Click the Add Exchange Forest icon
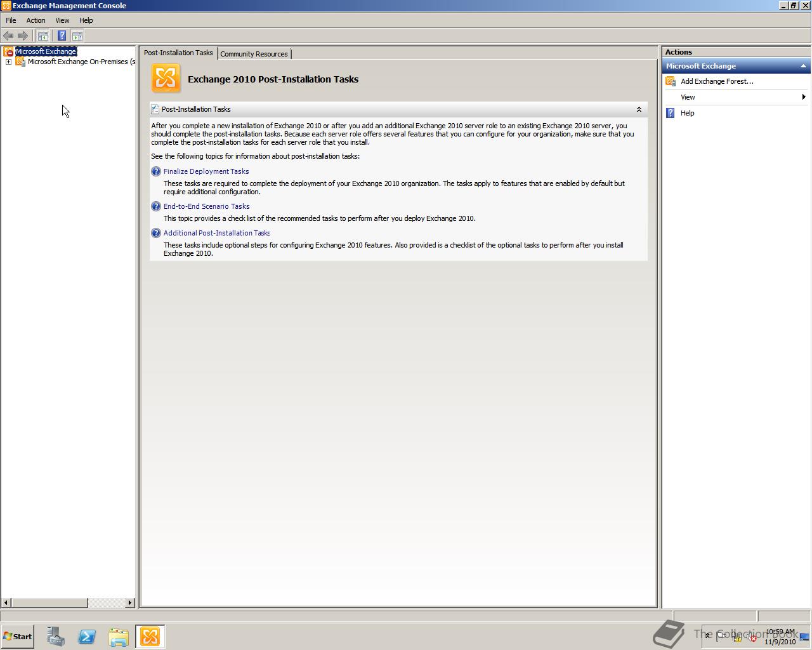The image size is (812, 650). [x=671, y=81]
